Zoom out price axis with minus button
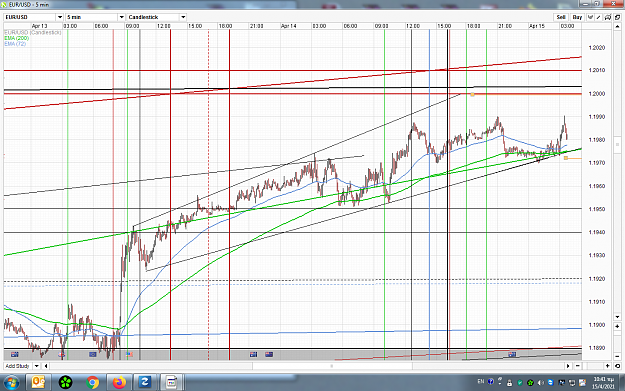 pos(617,356)
